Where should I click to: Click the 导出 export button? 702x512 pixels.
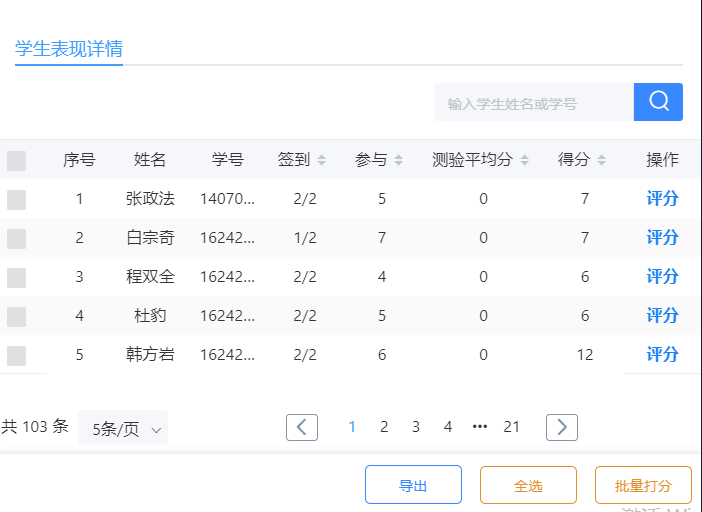(x=413, y=486)
